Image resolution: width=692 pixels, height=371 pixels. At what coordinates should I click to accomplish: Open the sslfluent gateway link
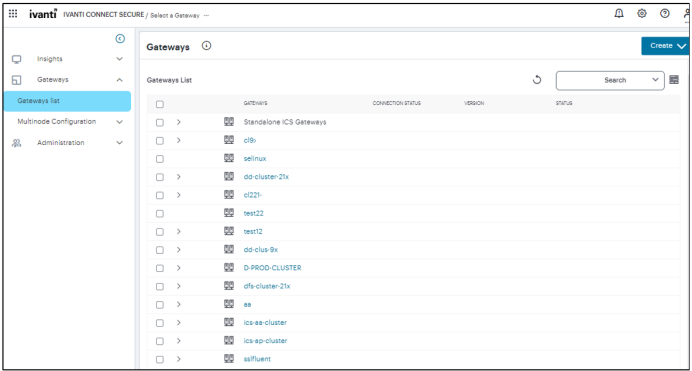[x=257, y=360]
